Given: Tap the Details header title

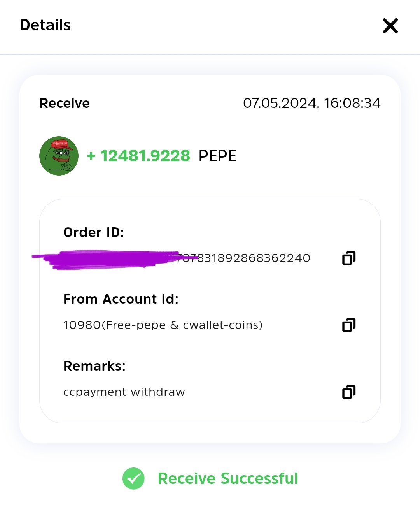Looking at the screenshot, I should coord(45,25).
